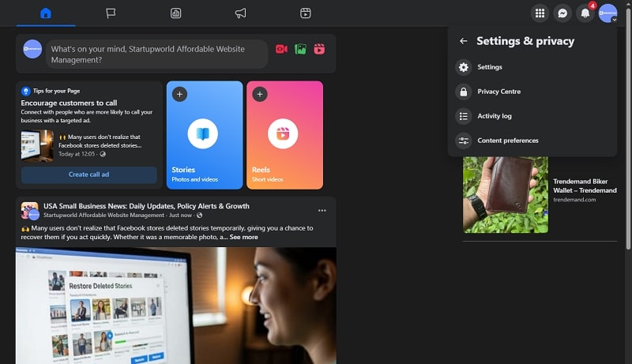Expand post text with See more
The height and width of the screenshot is (364, 632).
243,237
